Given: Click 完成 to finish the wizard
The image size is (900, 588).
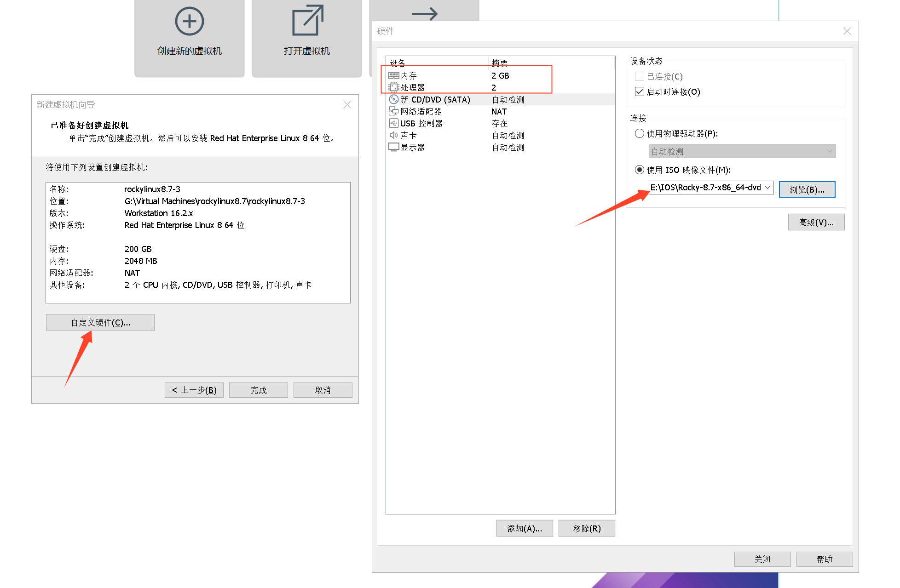Looking at the screenshot, I should (x=258, y=390).
